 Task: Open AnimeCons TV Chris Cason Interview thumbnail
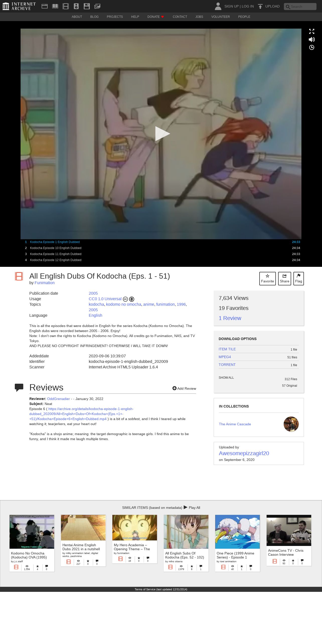tap(289, 530)
